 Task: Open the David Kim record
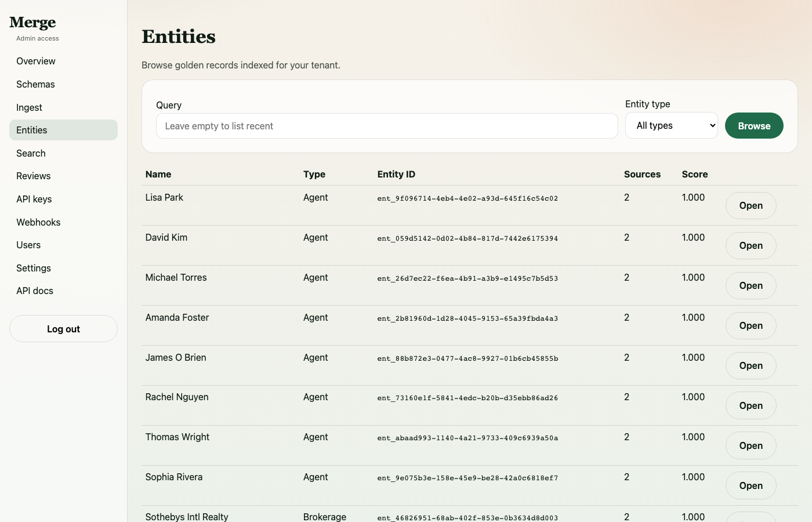(751, 246)
